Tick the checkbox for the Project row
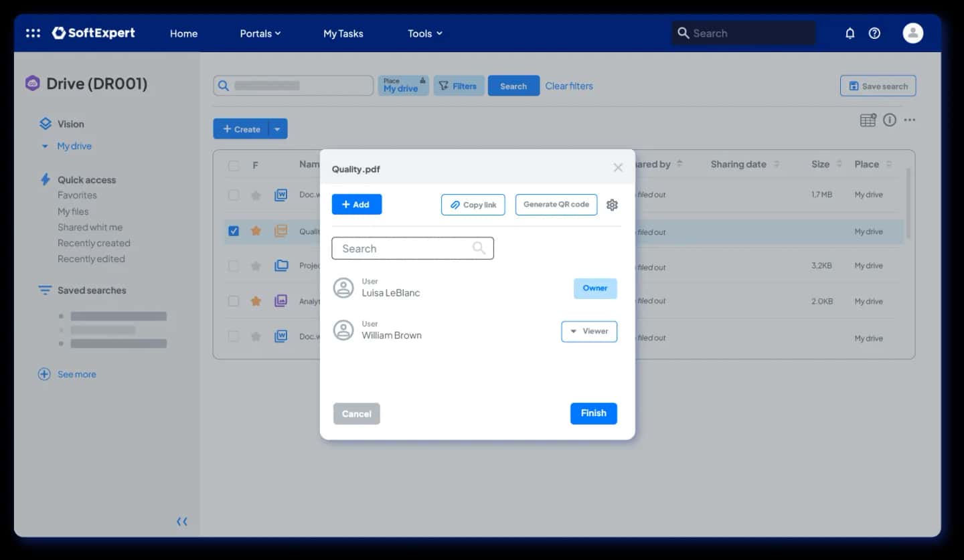Viewport: 964px width, 560px height. click(x=234, y=266)
